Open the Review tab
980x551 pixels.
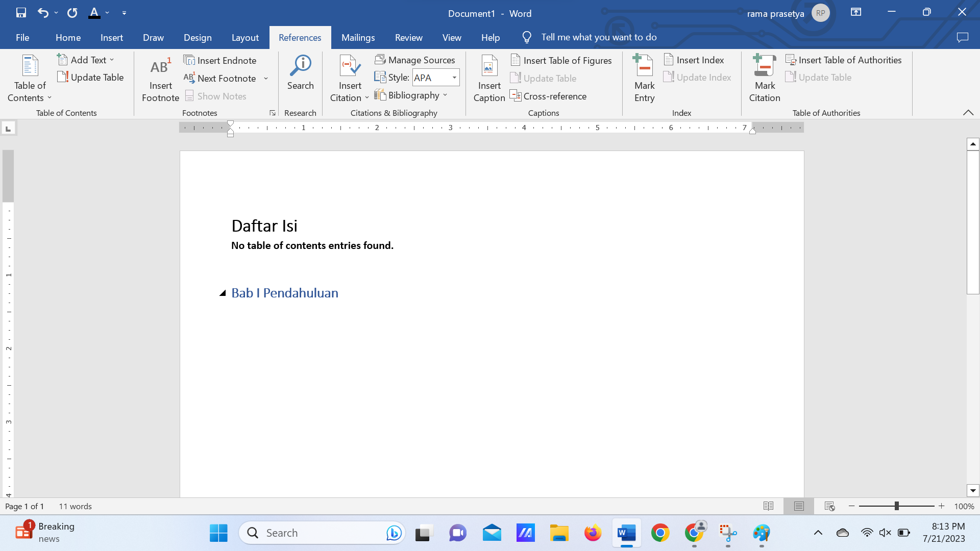408,37
